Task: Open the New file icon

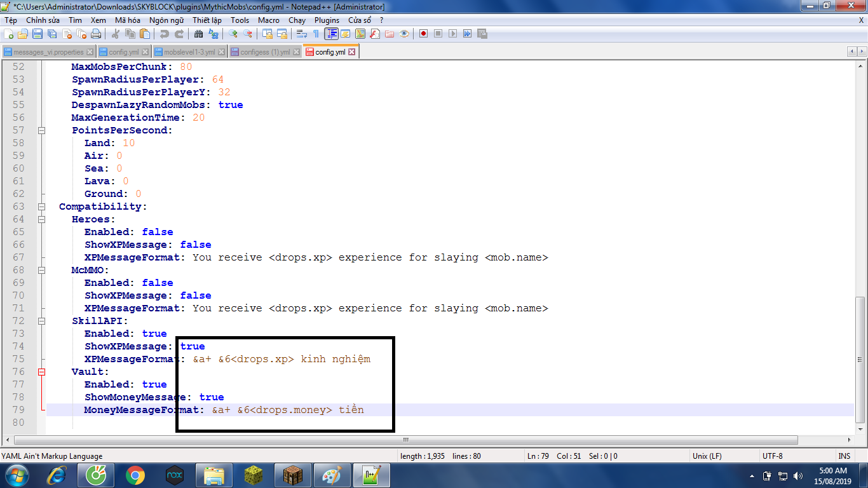Action: [9, 34]
